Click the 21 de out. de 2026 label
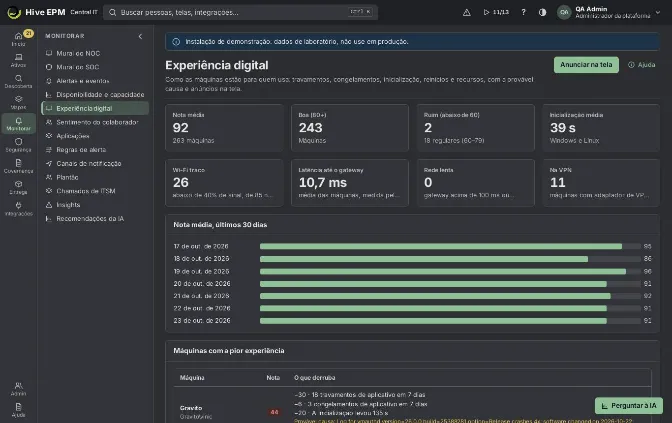Image resolution: width=672 pixels, height=423 pixels. point(201,296)
